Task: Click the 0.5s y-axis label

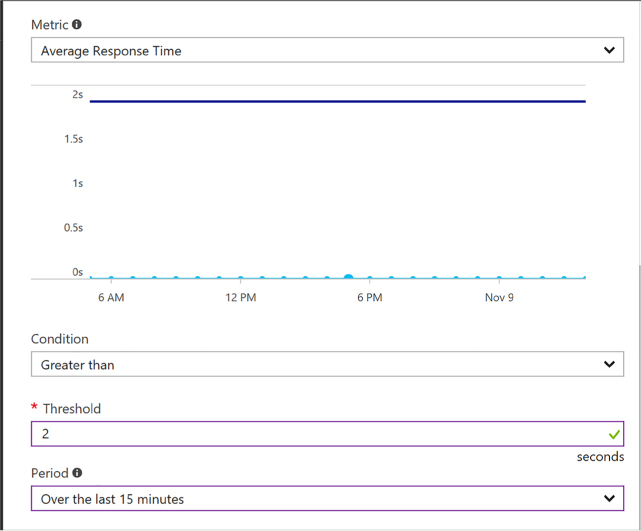Action: [x=74, y=228]
